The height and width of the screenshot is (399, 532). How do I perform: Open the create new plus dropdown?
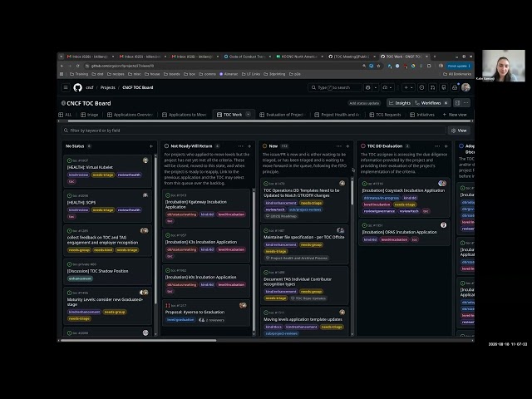coord(408,87)
